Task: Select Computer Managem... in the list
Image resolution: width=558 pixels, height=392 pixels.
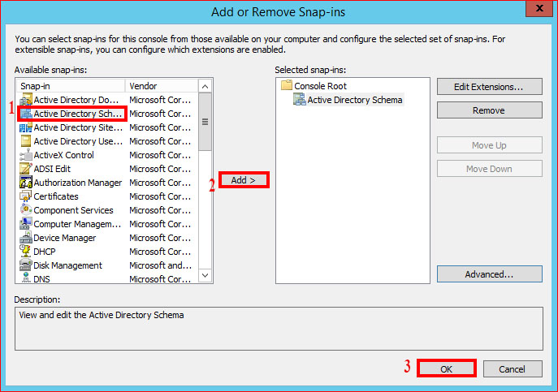Action: (x=77, y=224)
